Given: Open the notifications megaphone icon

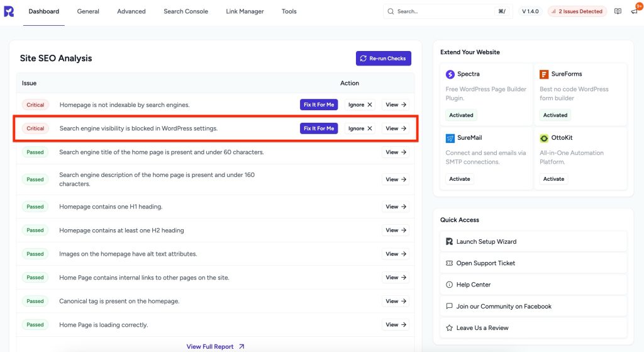Looking at the screenshot, I should tap(634, 11).
